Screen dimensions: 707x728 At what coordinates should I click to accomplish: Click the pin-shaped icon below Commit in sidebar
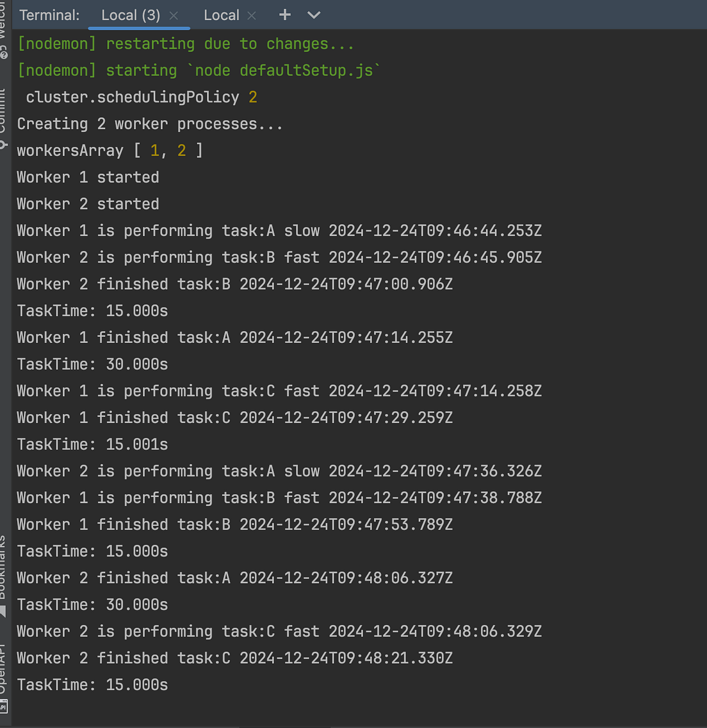click(5, 143)
